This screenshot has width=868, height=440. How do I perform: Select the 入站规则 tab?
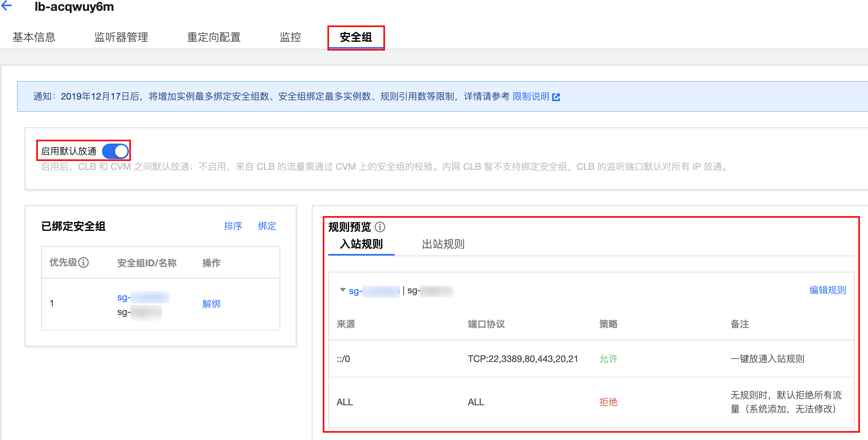coord(361,244)
